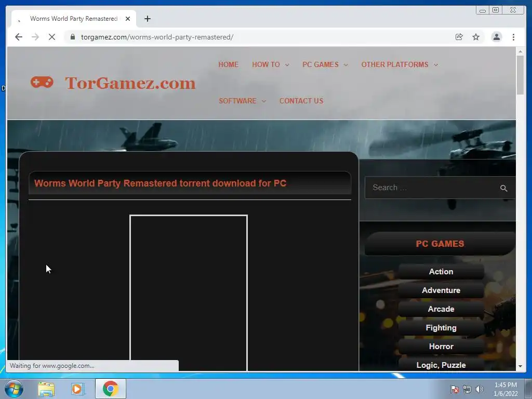The height and width of the screenshot is (399, 532).
Task: Open the Chrome profile menu
Action: pyautogui.click(x=496, y=37)
